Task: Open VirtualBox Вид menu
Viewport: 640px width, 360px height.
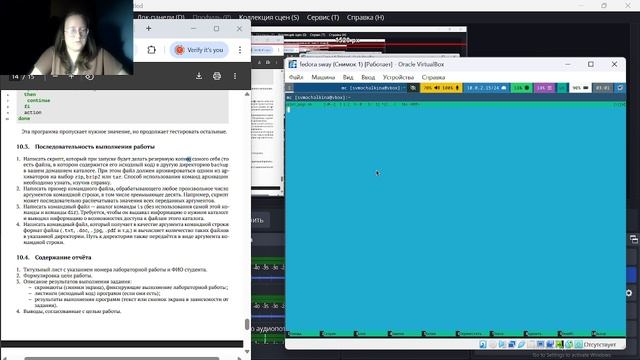Action: click(x=348, y=77)
